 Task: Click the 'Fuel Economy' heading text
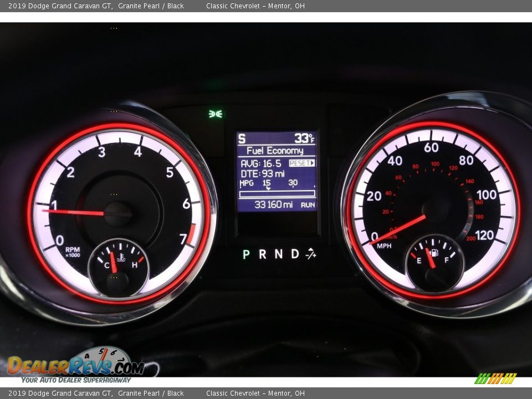coord(275,151)
